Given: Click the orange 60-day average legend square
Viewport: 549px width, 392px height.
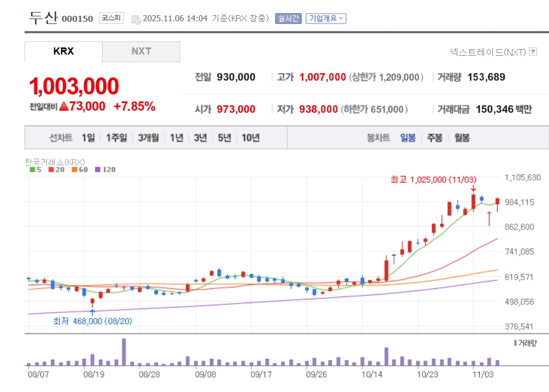Looking at the screenshot, I should click(x=74, y=170).
